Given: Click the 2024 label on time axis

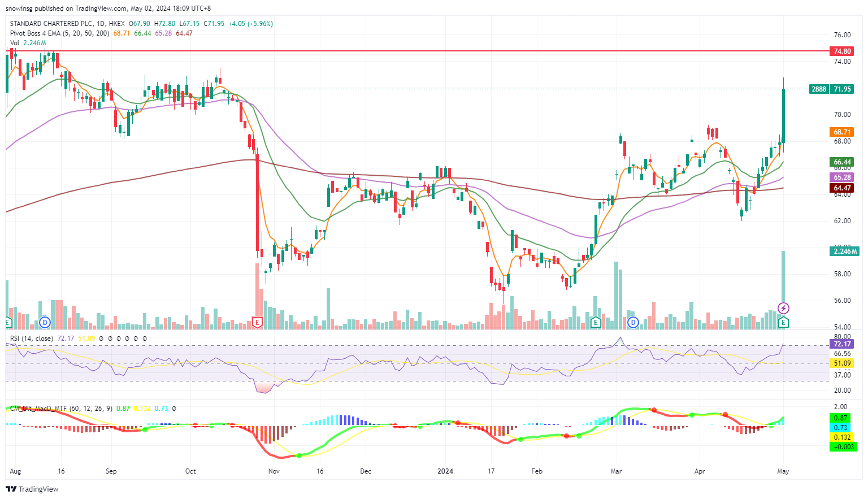Looking at the screenshot, I should point(445,471).
